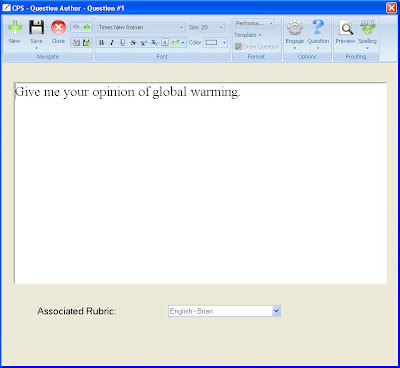
Task: Create a new question with the green plus icon
Action: pos(15,28)
